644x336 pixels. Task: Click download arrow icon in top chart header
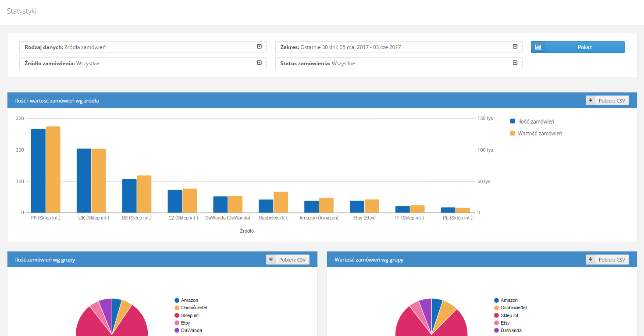point(591,100)
